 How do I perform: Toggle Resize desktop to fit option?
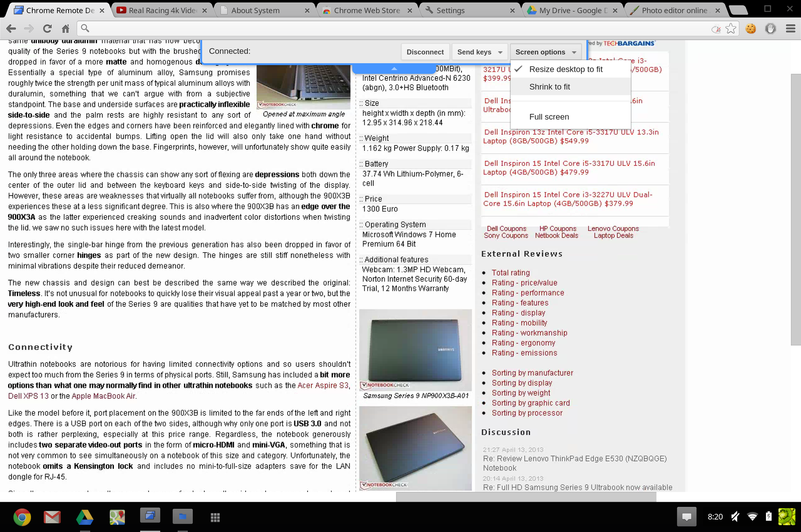(570, 69)
